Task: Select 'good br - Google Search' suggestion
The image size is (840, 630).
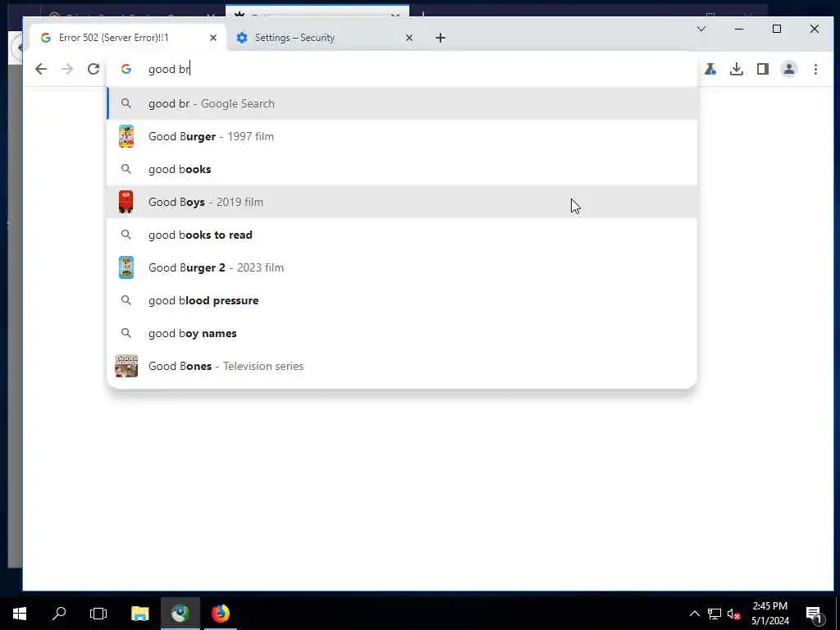Action: [402, 103]
